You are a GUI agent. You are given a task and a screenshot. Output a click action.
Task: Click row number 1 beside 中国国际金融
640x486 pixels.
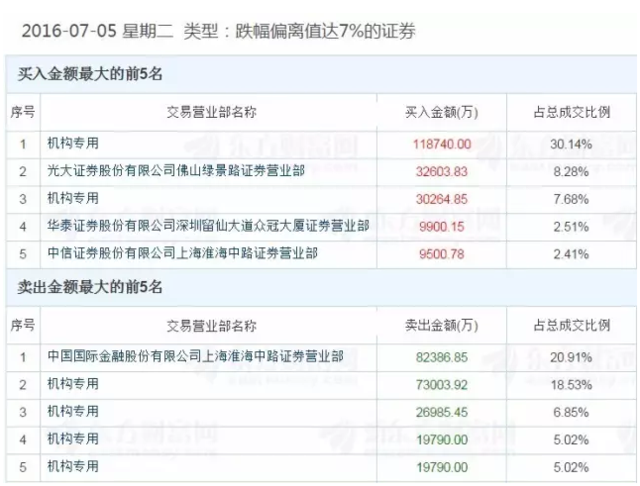point(23,357)
